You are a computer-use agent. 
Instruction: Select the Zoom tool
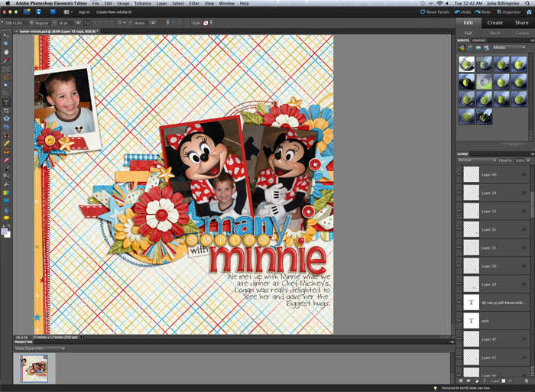(x=6, y=44)
